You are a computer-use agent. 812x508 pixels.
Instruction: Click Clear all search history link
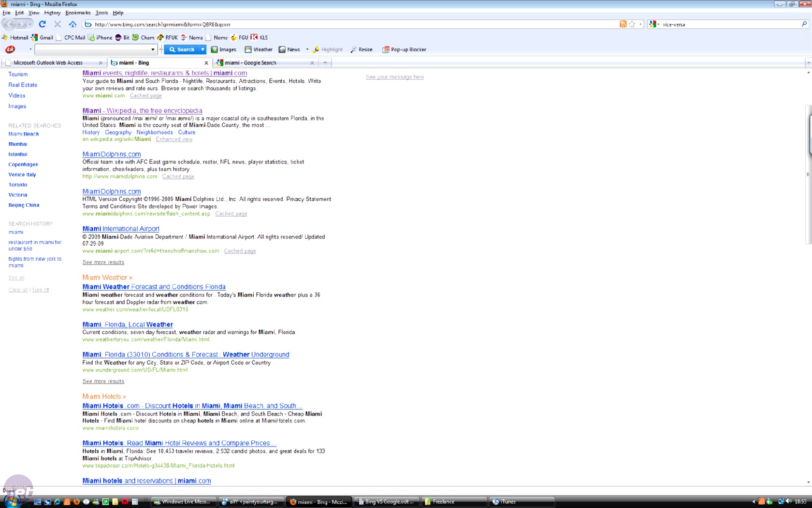coord(18,290)
